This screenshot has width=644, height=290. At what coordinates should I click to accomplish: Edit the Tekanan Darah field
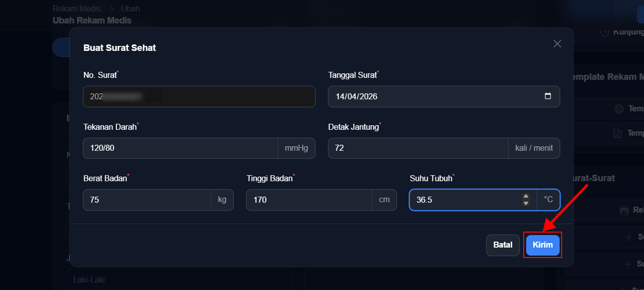point(180,148)
